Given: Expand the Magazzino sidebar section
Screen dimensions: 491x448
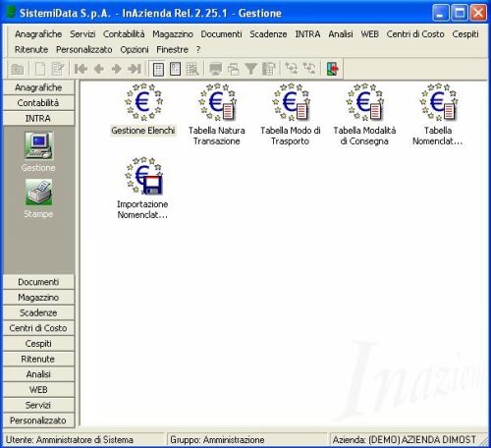Looking at the screenshot, I should pos(38,298).
